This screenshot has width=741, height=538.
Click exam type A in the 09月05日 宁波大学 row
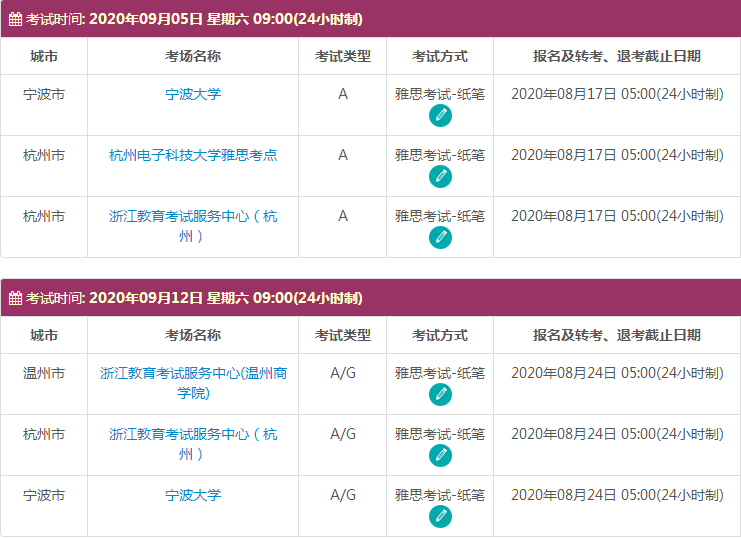pos(343,94)
